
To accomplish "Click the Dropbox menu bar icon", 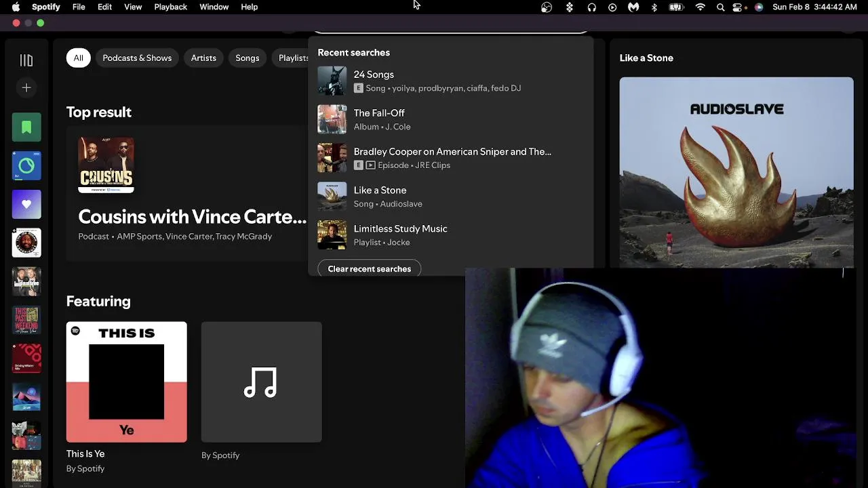I will tap(569, 7).
